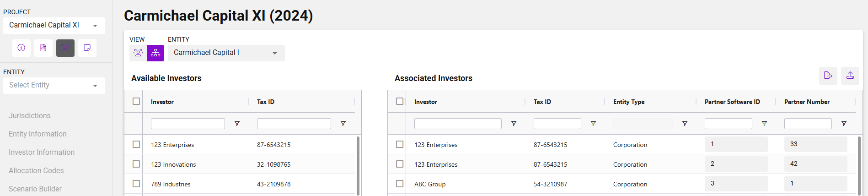Check the 123 Innovations available investor checkbox
Viewport: 868px width, 196px height.
click(136, 164)
